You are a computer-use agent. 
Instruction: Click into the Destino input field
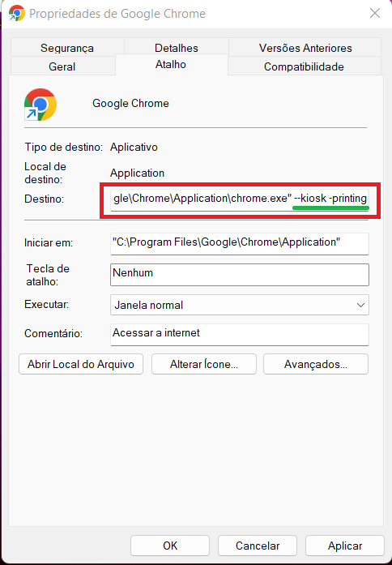click(240, 200)
